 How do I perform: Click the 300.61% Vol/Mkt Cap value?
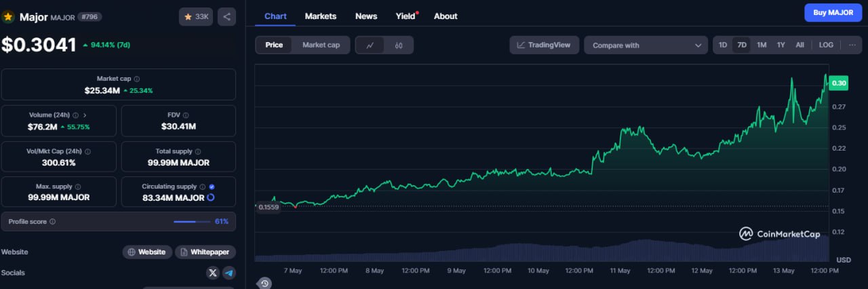(x=59, y=163)
